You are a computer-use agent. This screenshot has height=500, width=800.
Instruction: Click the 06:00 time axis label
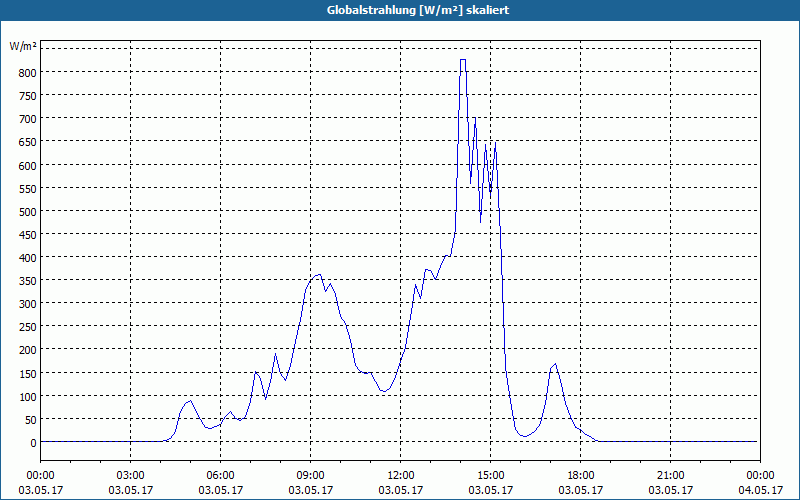(220, 476)
